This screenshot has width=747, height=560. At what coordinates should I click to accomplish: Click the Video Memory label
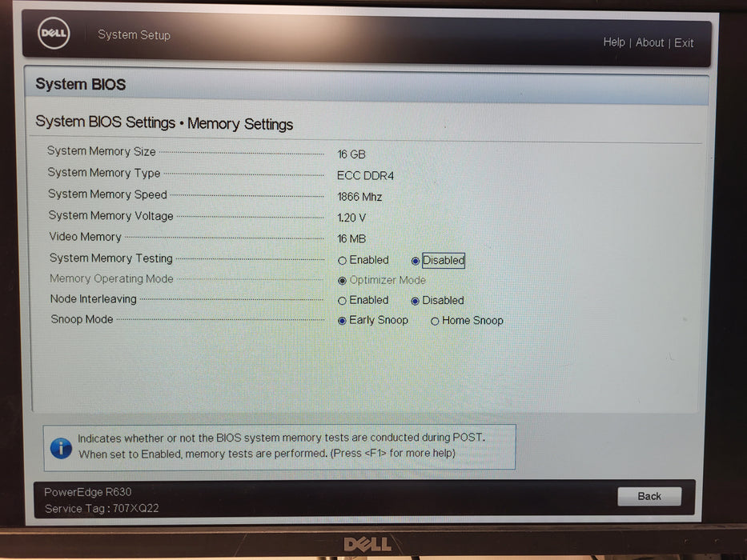point(86,236)
